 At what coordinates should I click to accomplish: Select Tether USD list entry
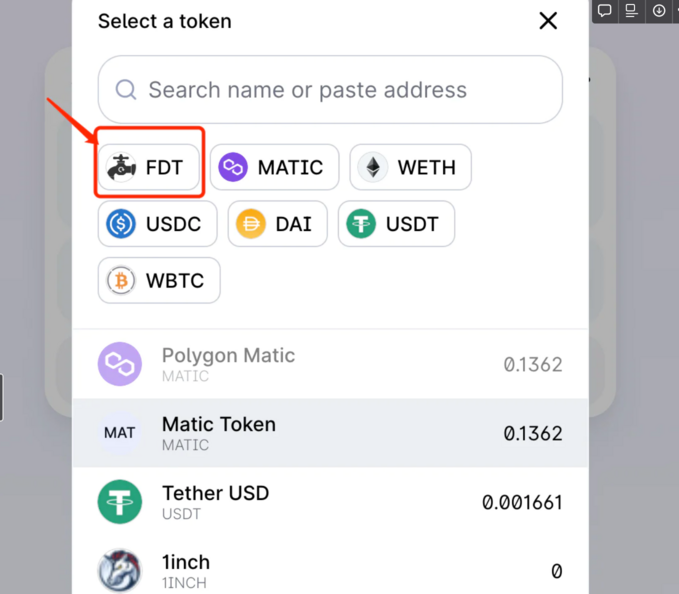[330, 502]
